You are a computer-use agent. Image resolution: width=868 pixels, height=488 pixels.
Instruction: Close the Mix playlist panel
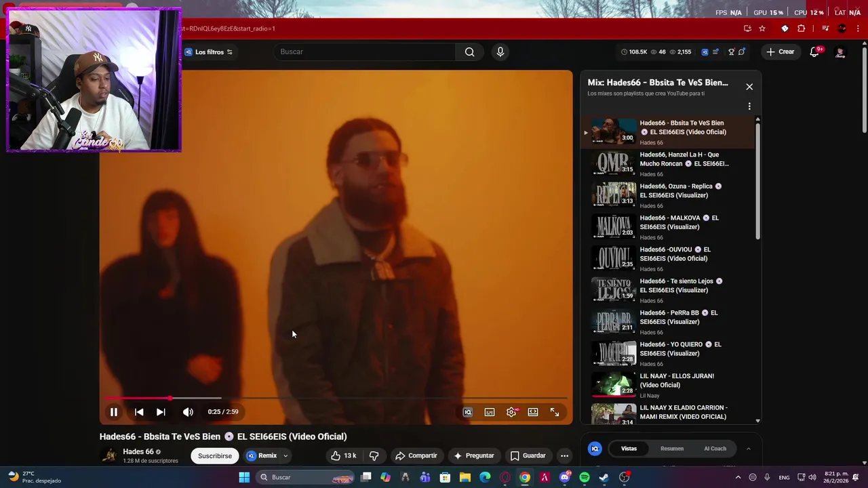pyautogui.click(x=749, y=87)
